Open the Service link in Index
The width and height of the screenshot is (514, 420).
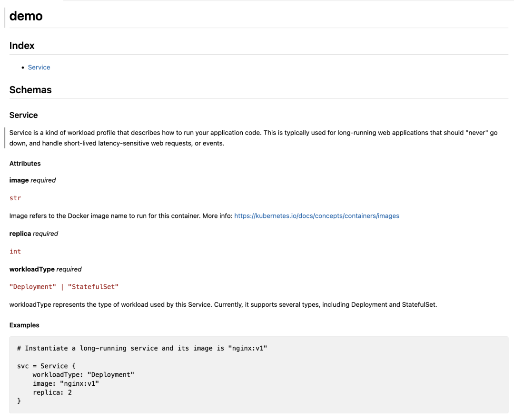pos(39,68)
